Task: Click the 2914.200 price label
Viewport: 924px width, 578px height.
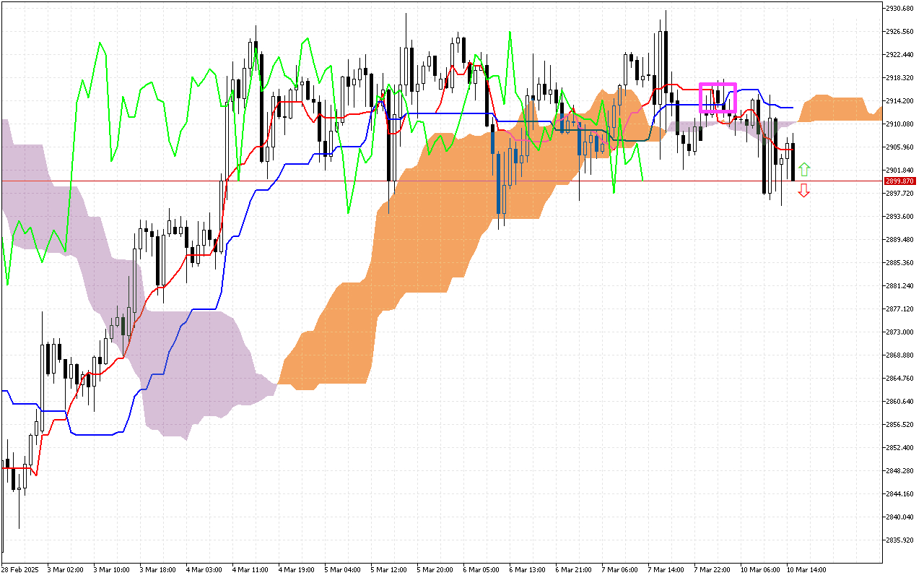Action: (900, 100)
